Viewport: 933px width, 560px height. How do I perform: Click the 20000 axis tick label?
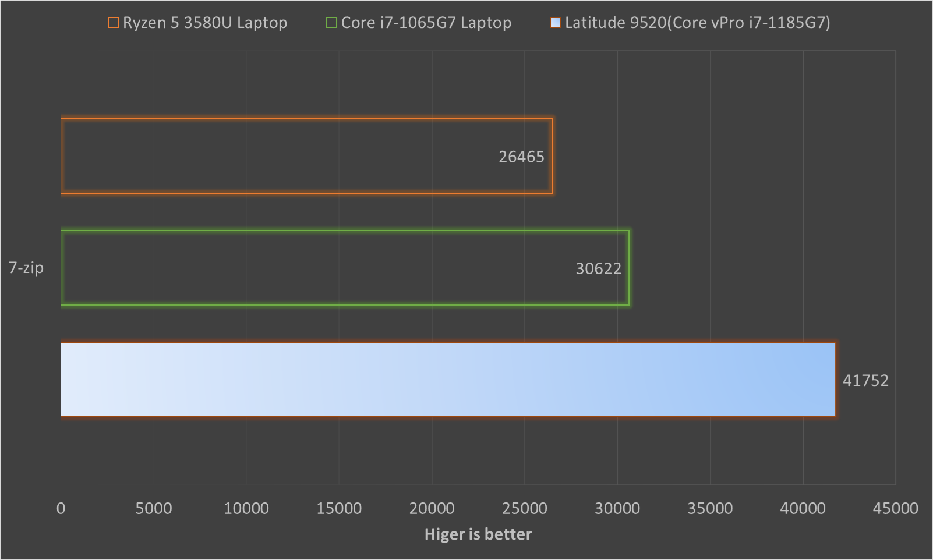(432, 508)
